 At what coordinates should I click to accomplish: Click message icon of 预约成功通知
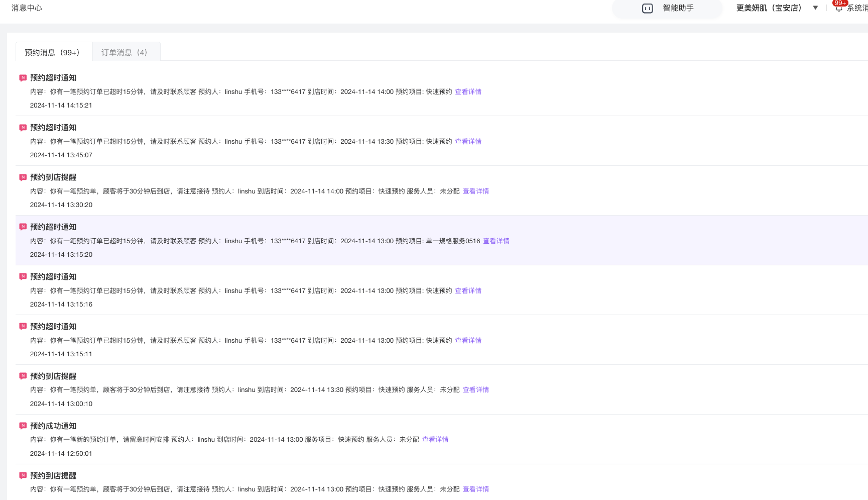click(23, 426)
